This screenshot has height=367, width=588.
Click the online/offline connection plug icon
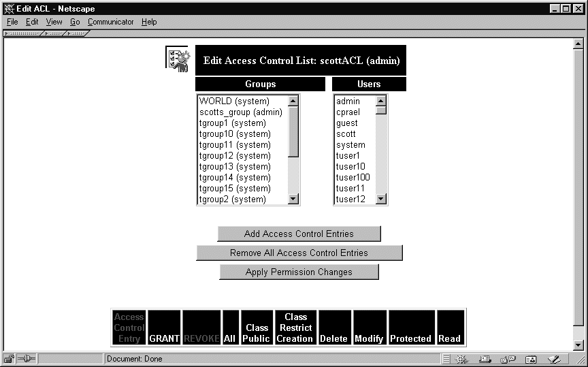click(x=27, y=359)
